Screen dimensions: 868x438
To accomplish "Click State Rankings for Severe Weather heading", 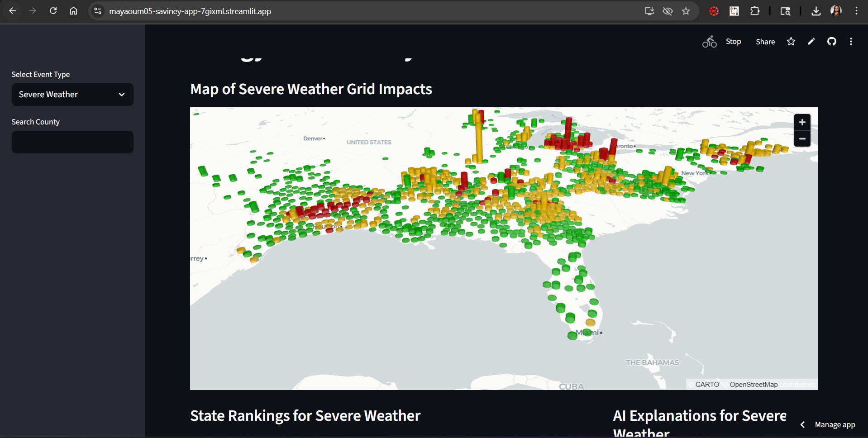I will click(305, 416).
